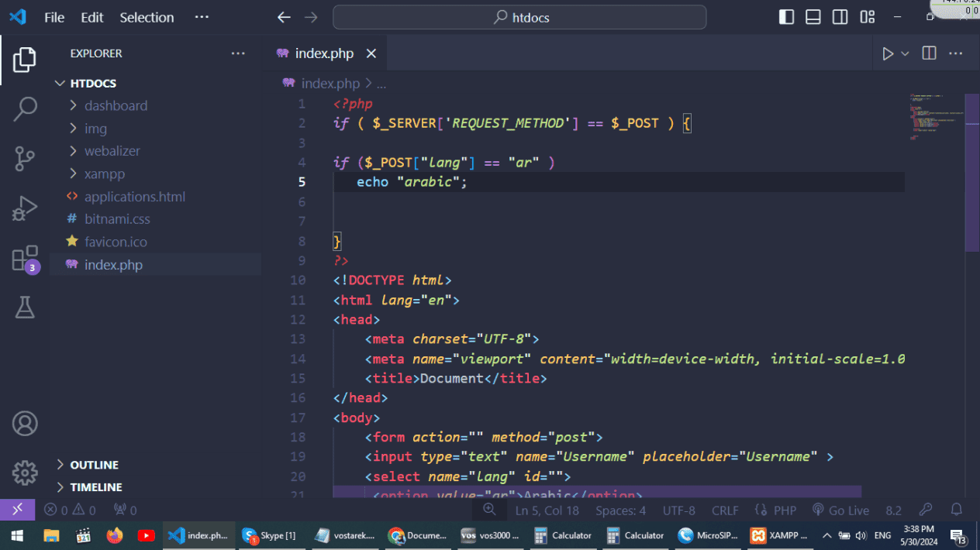Open File Explorer from the taskbar
The width and height of the screenshot is (980, 550).
[x=51, y=535]
